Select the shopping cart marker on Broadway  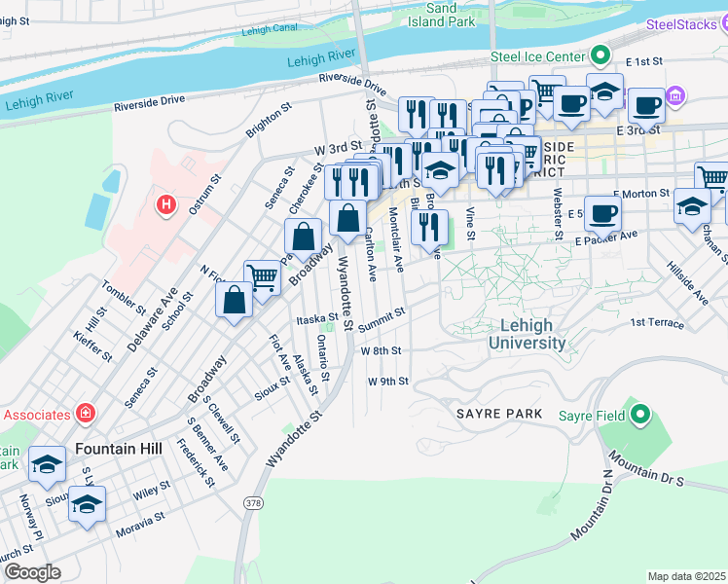[x=263, y=280]
